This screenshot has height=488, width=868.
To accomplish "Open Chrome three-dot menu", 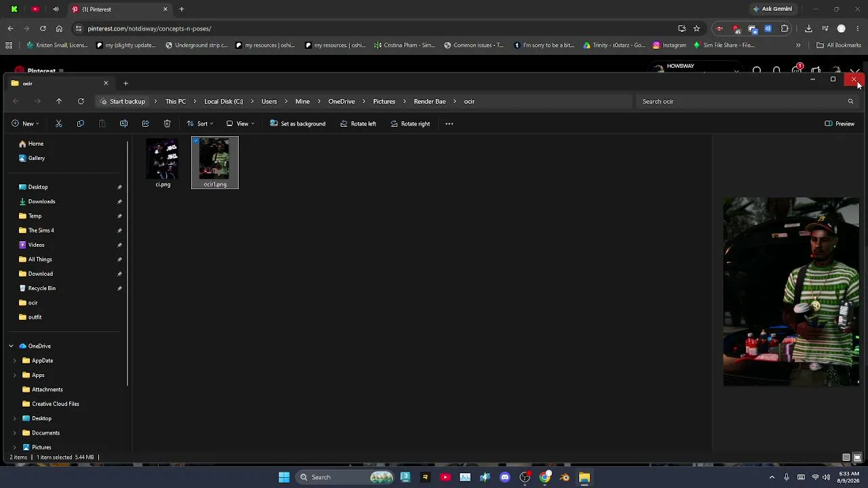I will [x=858, y=28].
